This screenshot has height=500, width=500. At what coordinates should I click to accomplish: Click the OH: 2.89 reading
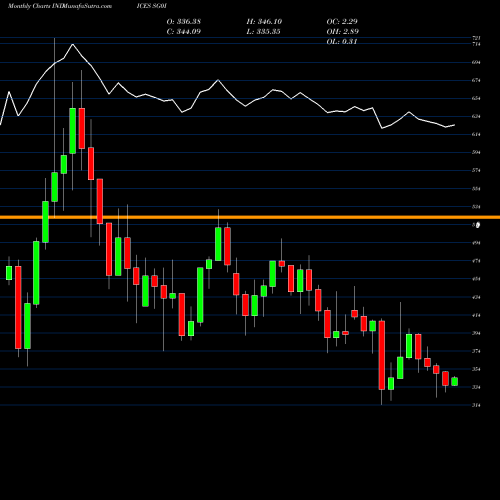click(343, 32)
